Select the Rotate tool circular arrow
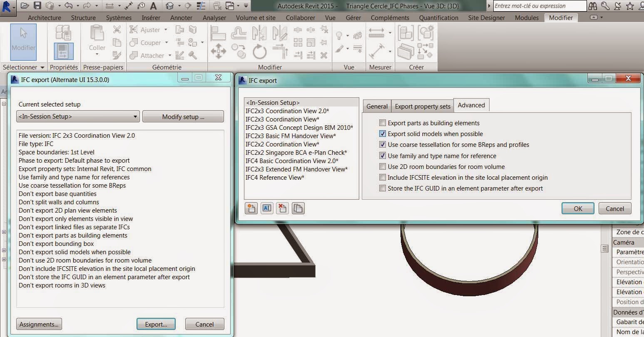This screenshot has width=644, height=337. click(259, 52)
